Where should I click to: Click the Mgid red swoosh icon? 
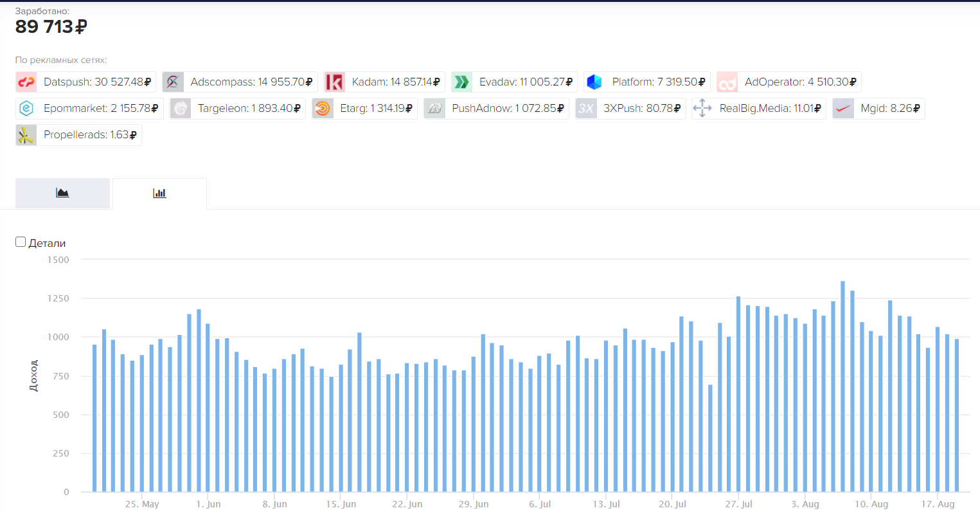[843, 109]
